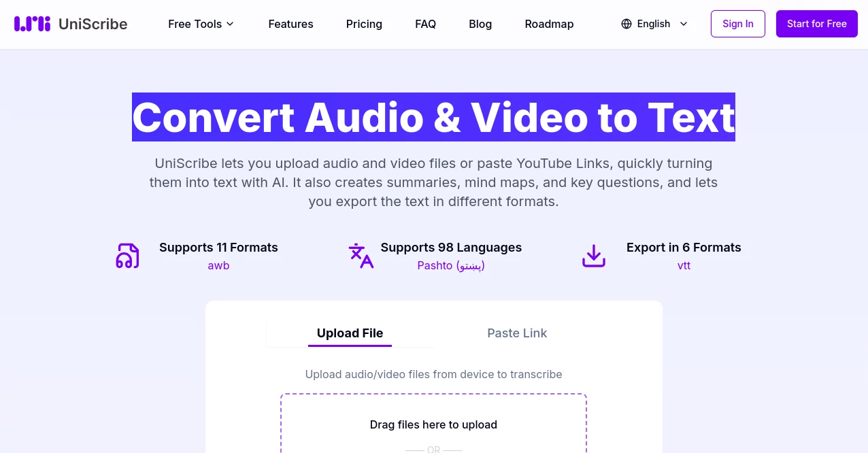Open the English language selector
This screenshot has width=868, height=453.
tap(654, 24)
